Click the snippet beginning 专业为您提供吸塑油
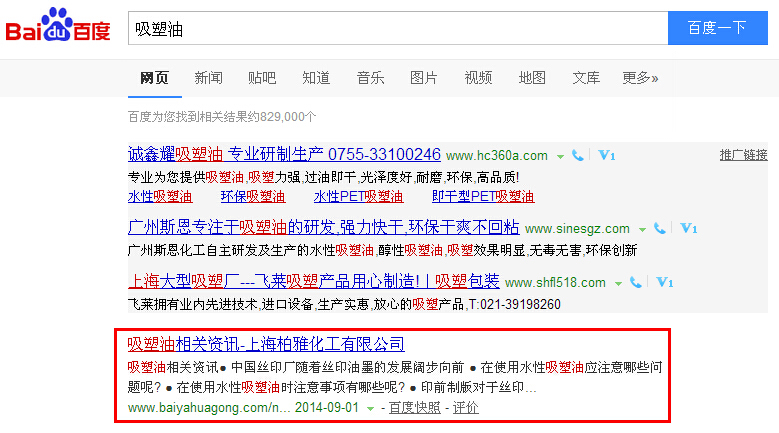The image size is (779, 433). coord(323,177)
